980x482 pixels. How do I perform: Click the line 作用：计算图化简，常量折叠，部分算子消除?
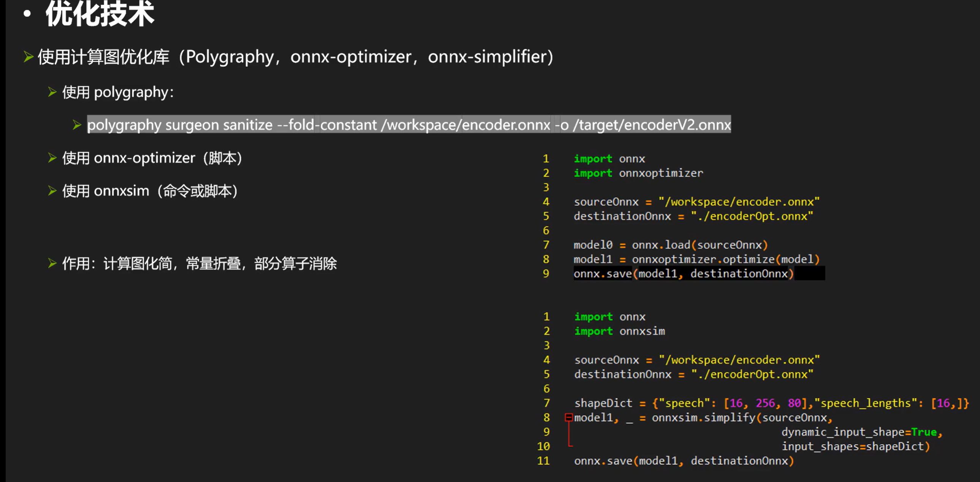click(x=199, y=263)
